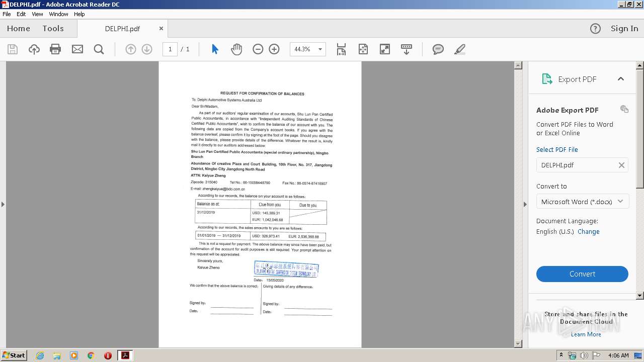The height and width of the screenshot is (362, 644).
Task: Switch to the Home tab
Action: (19, 29)
